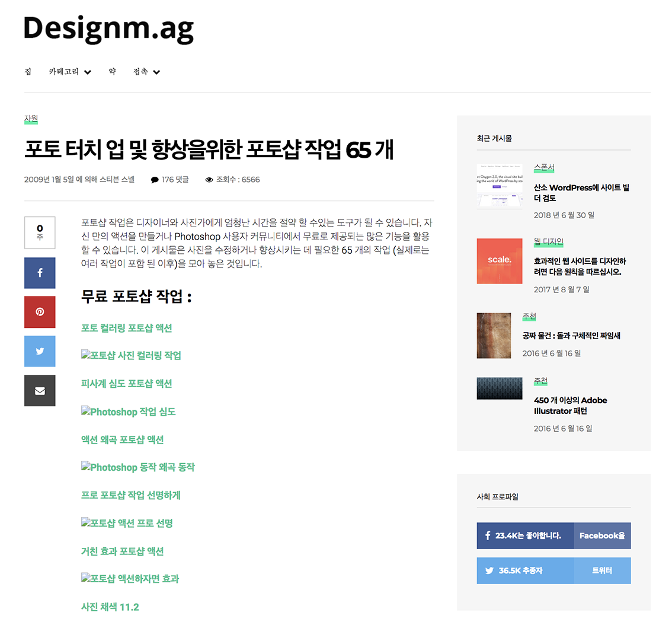Share the article via the Facebook icon button
Image resolution: width=672 pixels, height=625 pixels.
click(x=40, y=273)
